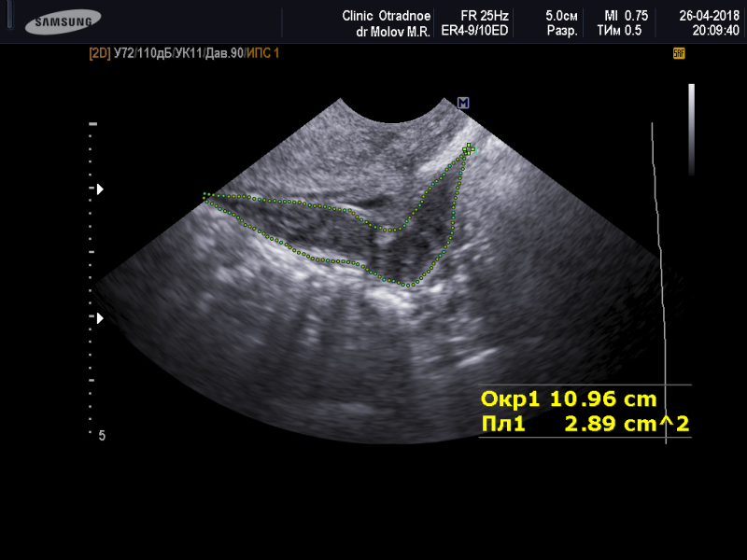Click the [2D] mode label
Viewport: 747px width, 560px height.
click(x=100, y=53)
